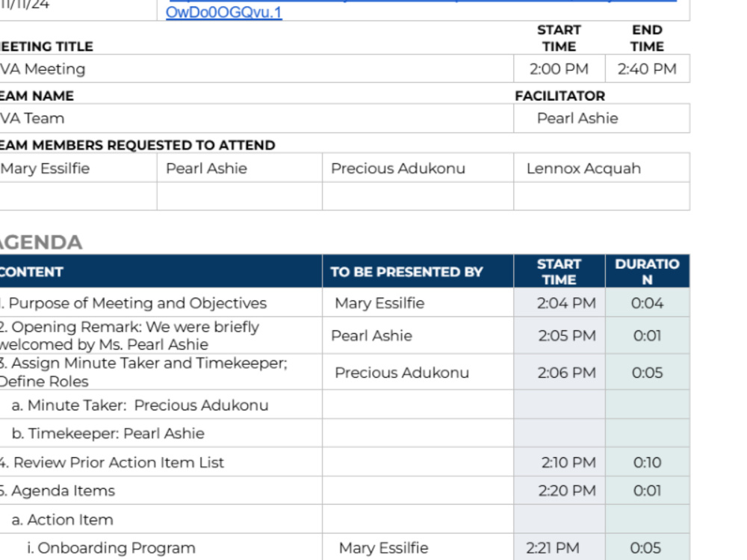The image size is (747, 560).
Task: Select the Onboarding Program agenda item
Action: click(111, 548)
